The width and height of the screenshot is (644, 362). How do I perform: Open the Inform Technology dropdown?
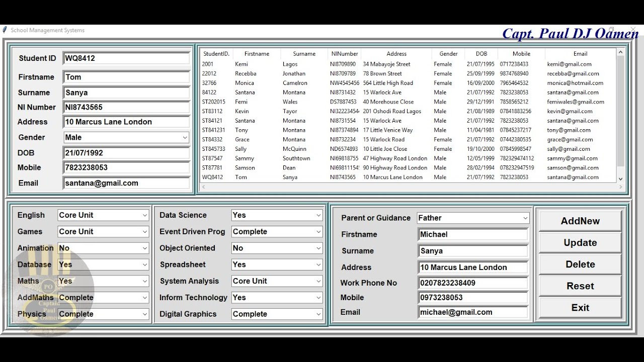click(x=277, y=298)
